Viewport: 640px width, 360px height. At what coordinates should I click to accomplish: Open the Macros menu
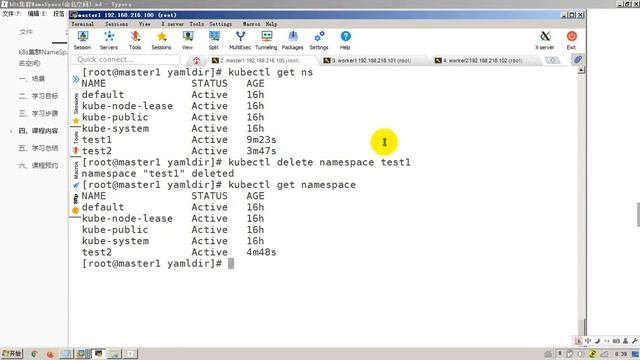point(251,24)
